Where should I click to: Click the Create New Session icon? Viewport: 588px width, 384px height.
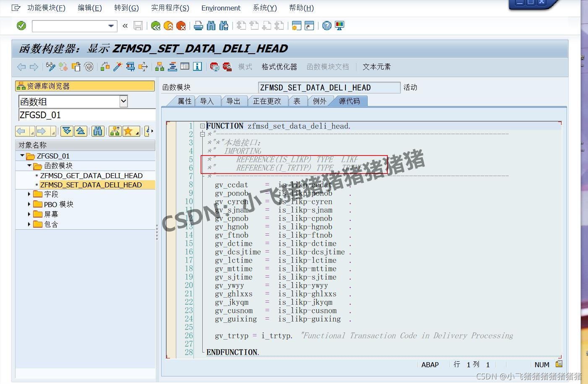click(x=297, y=26)
